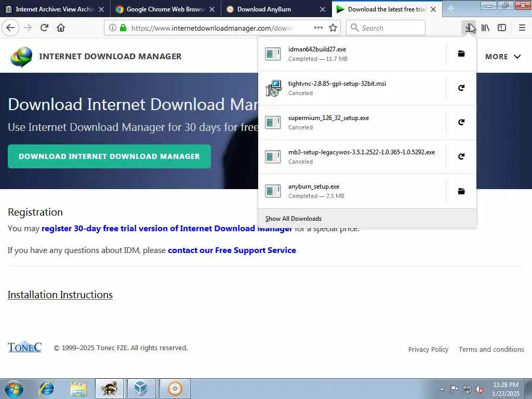The width and height of the screenshot is (532, 399).
Task: Launch Internet Explorer from the taskbar
Action: (x=47, y=389)
